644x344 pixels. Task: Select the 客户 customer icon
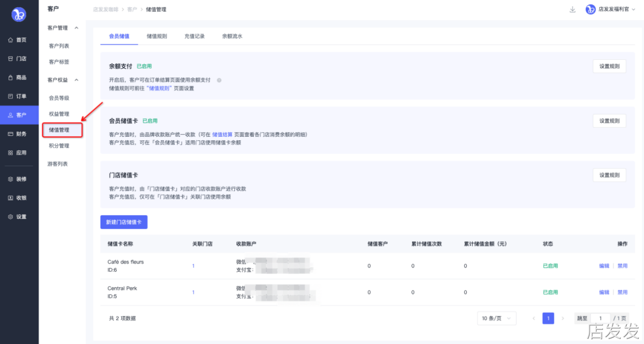click(11, 115)
